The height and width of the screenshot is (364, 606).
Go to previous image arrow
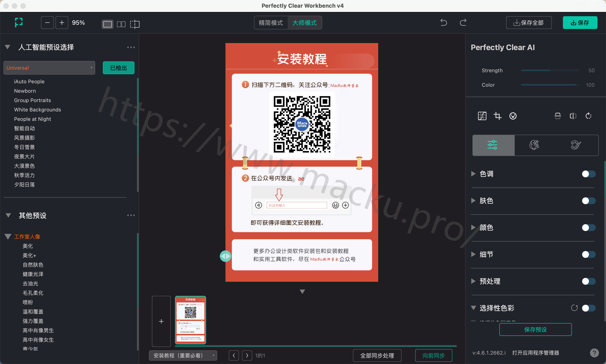click(x=234, y=355)
